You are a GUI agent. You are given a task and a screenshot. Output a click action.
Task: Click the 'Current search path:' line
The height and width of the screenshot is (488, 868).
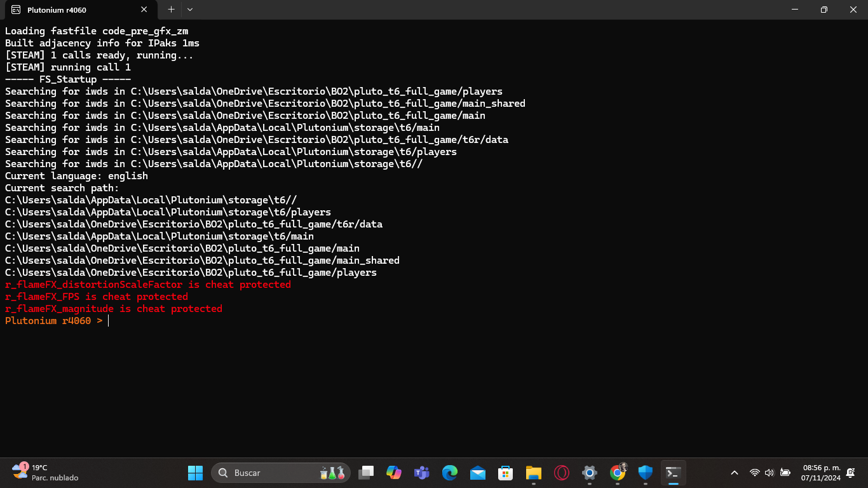pyautogui.click(x=62, y=188)
